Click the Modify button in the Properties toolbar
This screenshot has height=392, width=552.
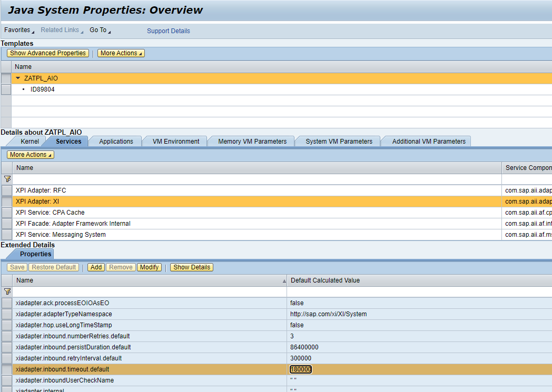(x=149, y=267)
